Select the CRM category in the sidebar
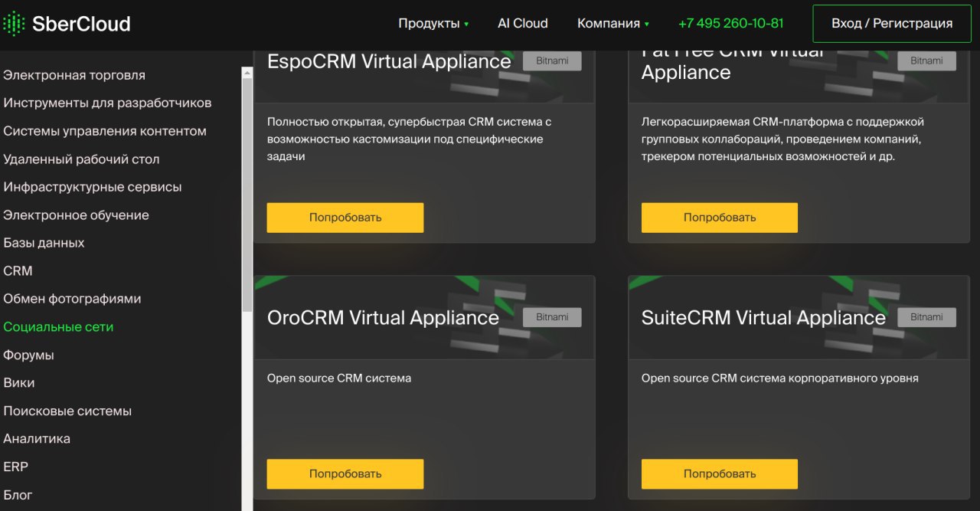Screen dimensions: 980x511 pos(18,271)
